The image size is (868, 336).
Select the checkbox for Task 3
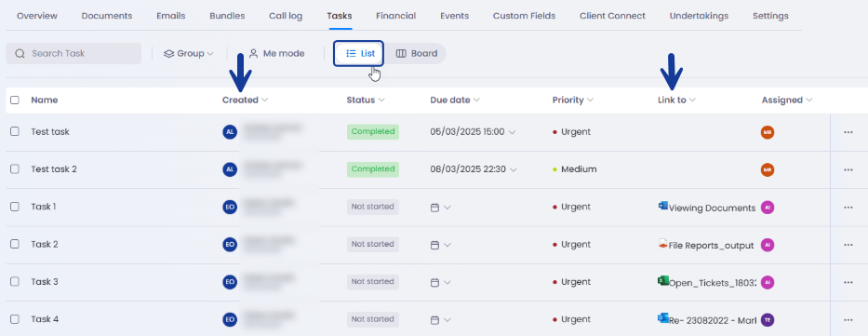[x=15, y=282]
